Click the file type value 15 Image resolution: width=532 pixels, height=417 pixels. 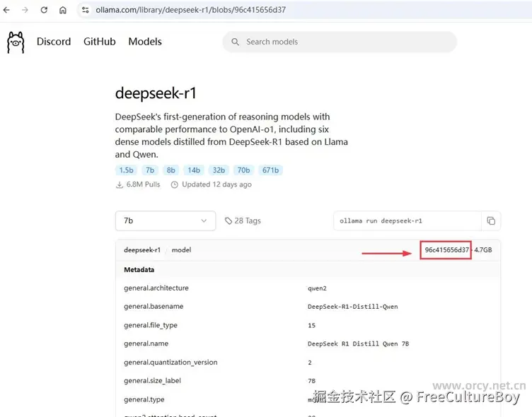click(311, 325)
